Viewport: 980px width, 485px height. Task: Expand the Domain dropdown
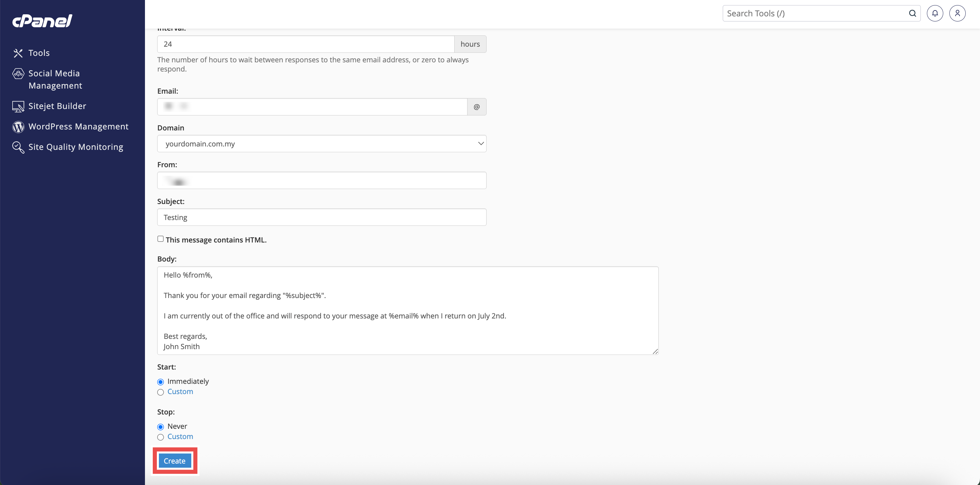point(322,144)
